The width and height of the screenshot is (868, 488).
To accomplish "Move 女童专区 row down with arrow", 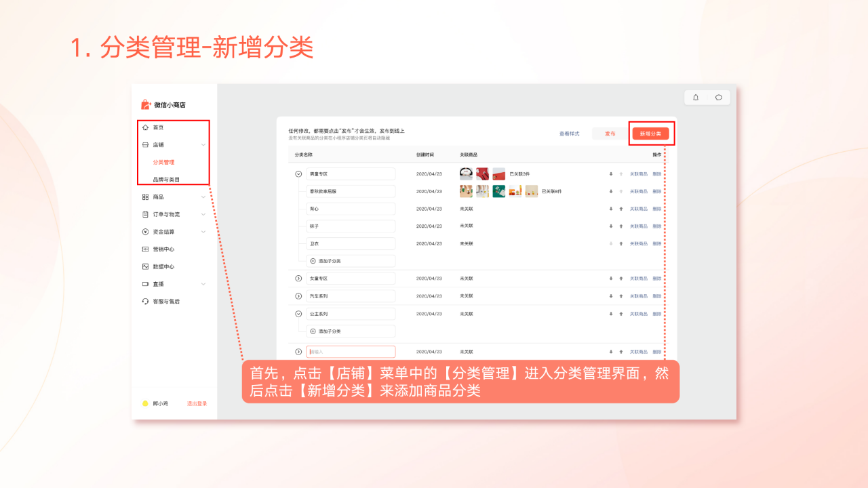I will click(x=611, y=279).
